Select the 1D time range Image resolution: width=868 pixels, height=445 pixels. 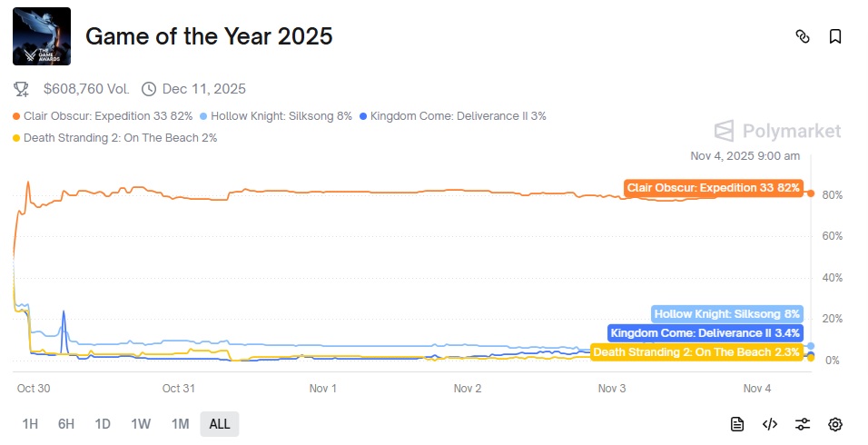(x=103, y=423)
